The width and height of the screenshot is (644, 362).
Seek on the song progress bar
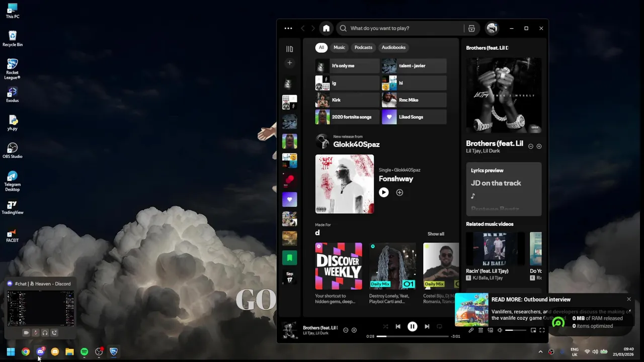point(412,336)
